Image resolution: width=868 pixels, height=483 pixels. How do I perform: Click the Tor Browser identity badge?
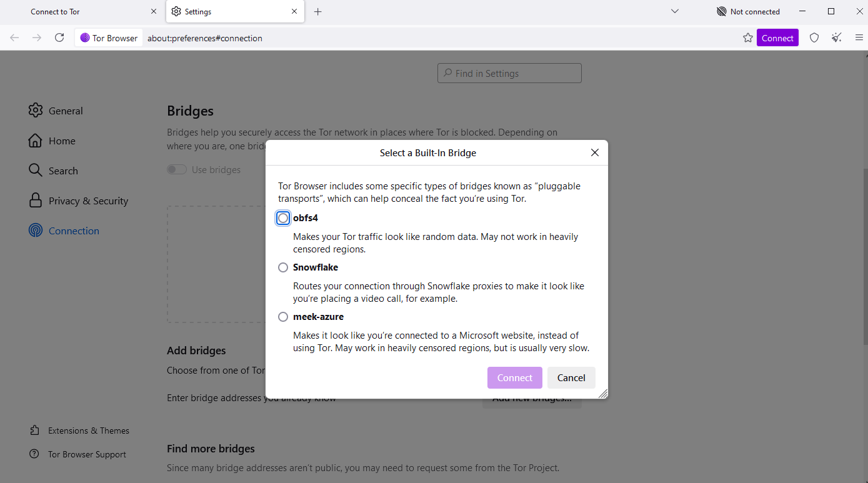(x=109, y=38)
